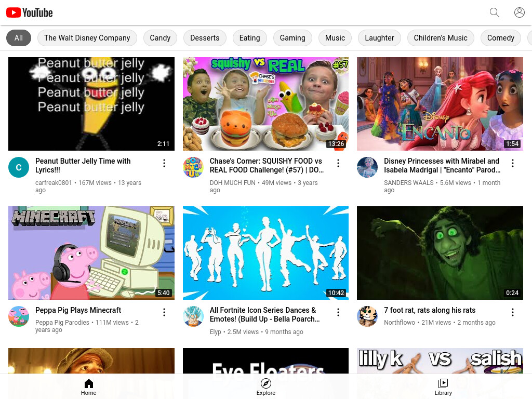The image size is (532, 399).
Task: Go to the Home tab
Action: [88, 387]
